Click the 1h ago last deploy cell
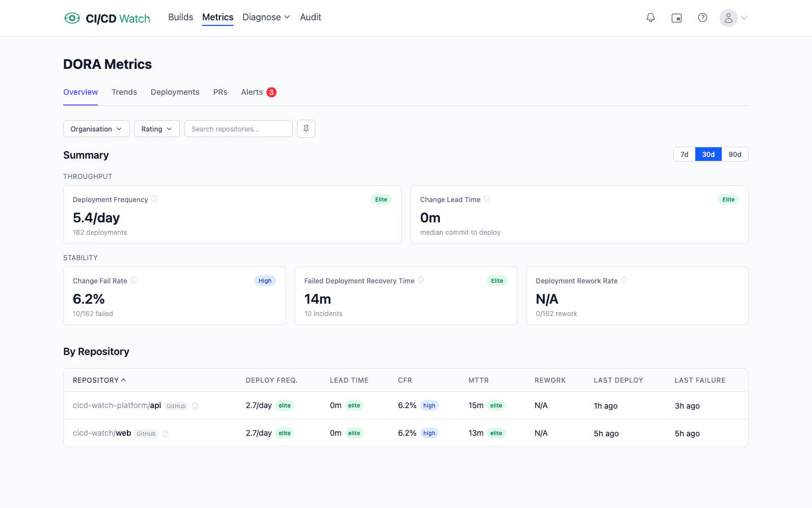Image resolution: width=812 pixels, height=508 pixels. pos(606,406)
